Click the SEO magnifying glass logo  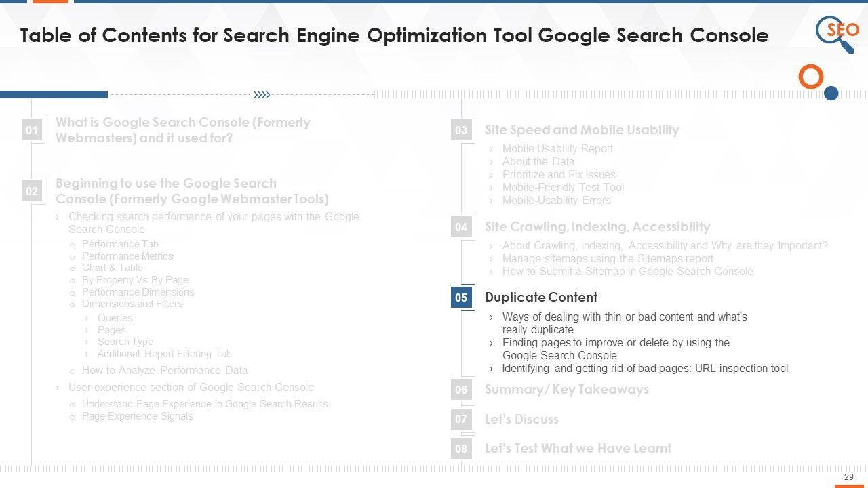[837, 34]
